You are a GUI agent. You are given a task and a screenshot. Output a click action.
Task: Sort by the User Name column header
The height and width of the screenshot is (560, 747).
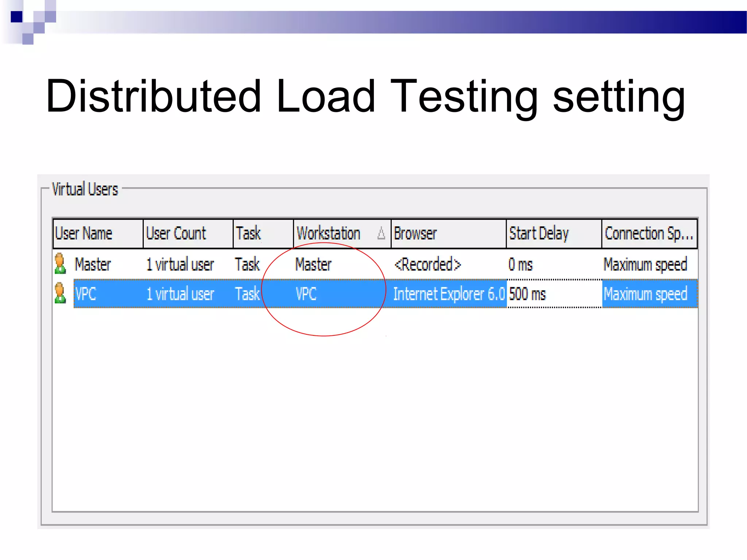98,234
